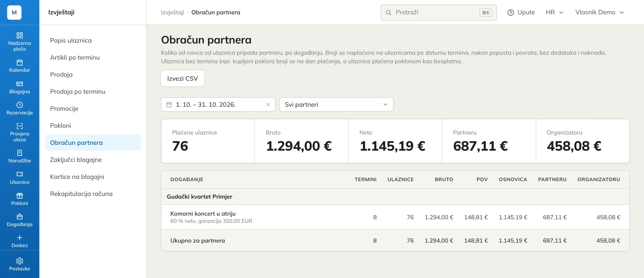Click the DOGAĐANJE column header

coord(187,179)
